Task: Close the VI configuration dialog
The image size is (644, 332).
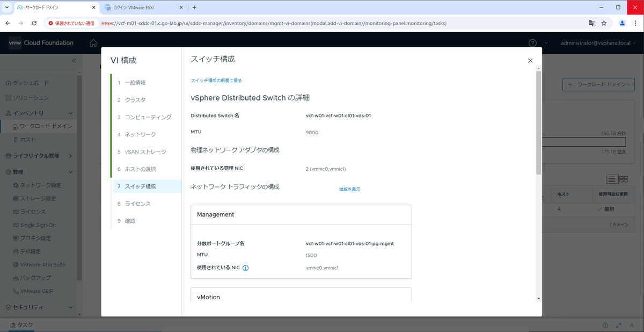Action: click(x=530, y=61)
